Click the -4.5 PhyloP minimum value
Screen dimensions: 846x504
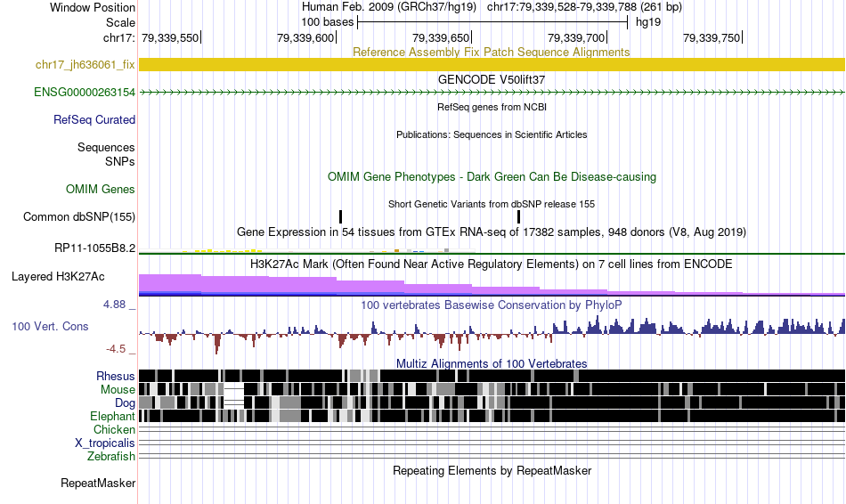(116, 349)
